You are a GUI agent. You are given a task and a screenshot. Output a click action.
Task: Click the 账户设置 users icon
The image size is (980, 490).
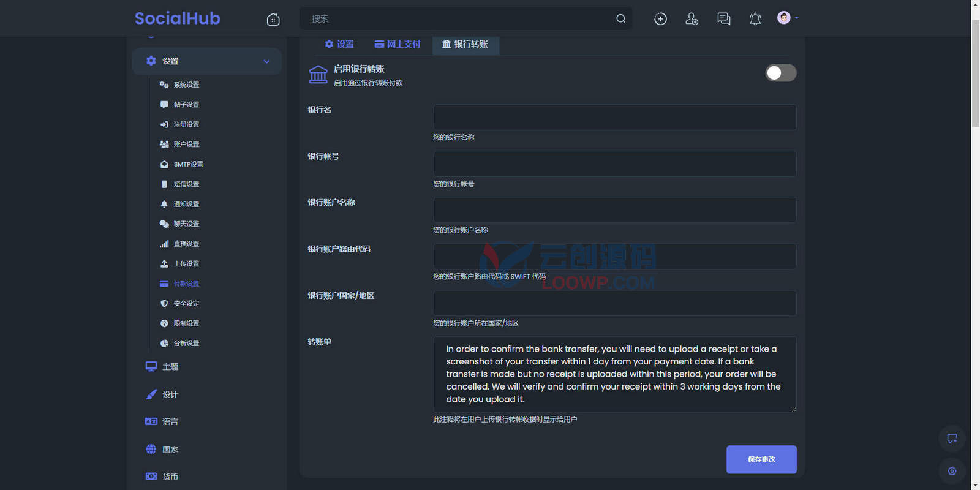point(164,145)
